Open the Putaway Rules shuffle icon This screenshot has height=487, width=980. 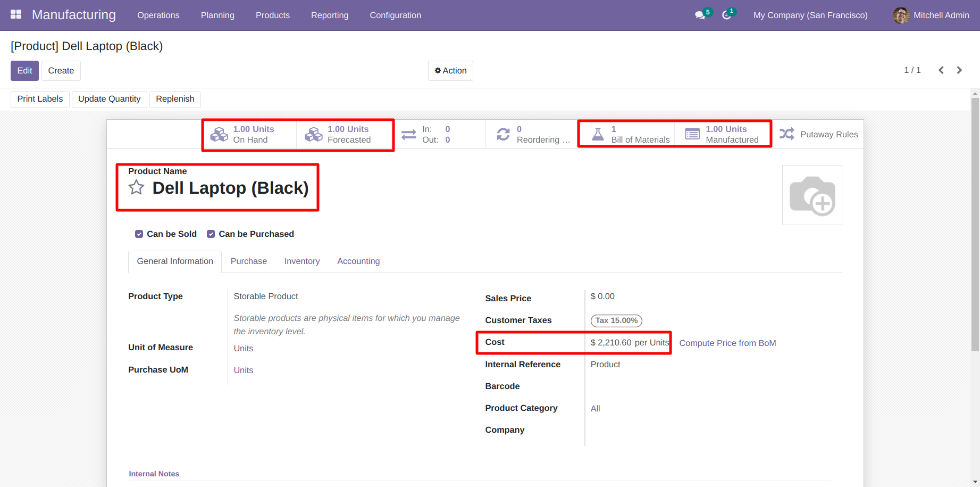787,134
